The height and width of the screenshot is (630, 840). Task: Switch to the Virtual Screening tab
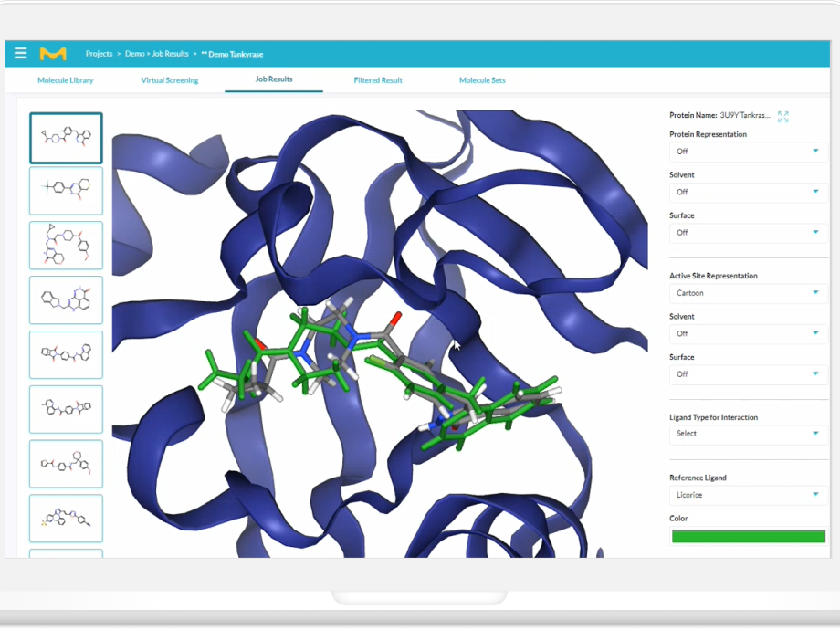[169, 80]
